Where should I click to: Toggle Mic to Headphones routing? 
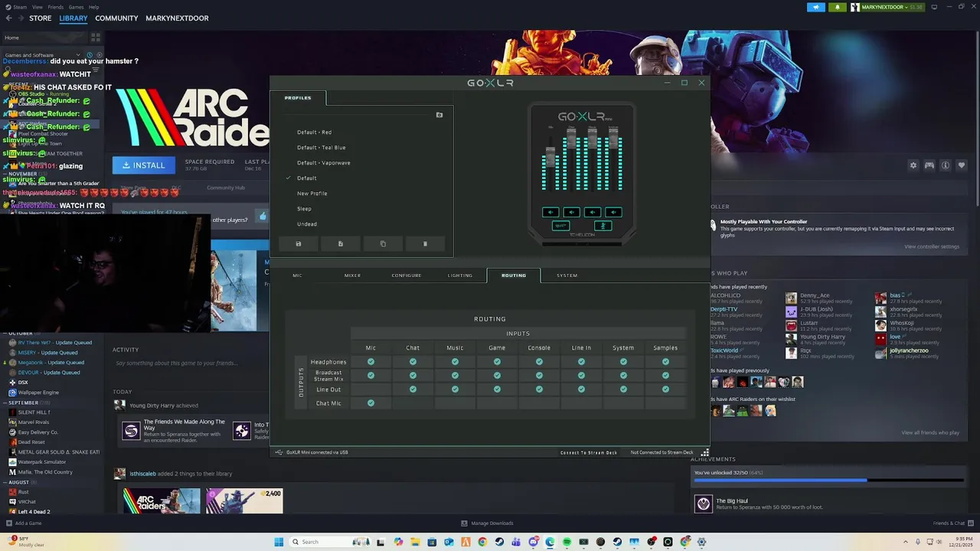pos(371,362)
